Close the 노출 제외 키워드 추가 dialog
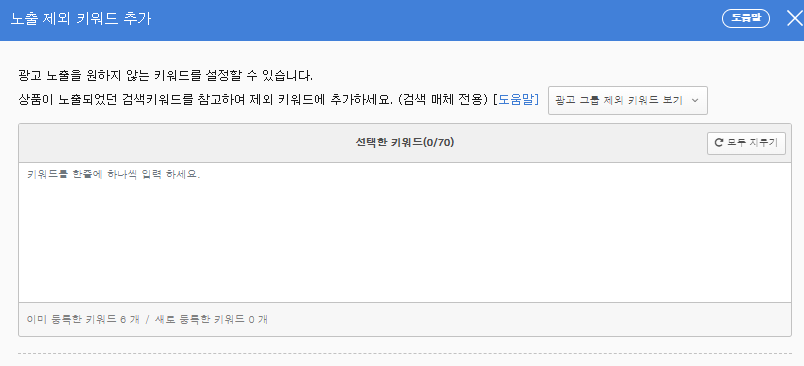Image resolution: width=804 pixels, height=366 pixels. coord(794,18)
